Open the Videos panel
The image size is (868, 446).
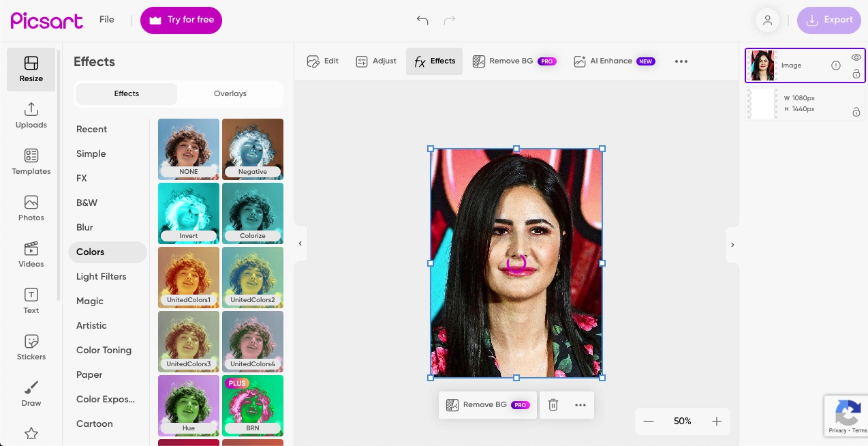coord(31,255)
